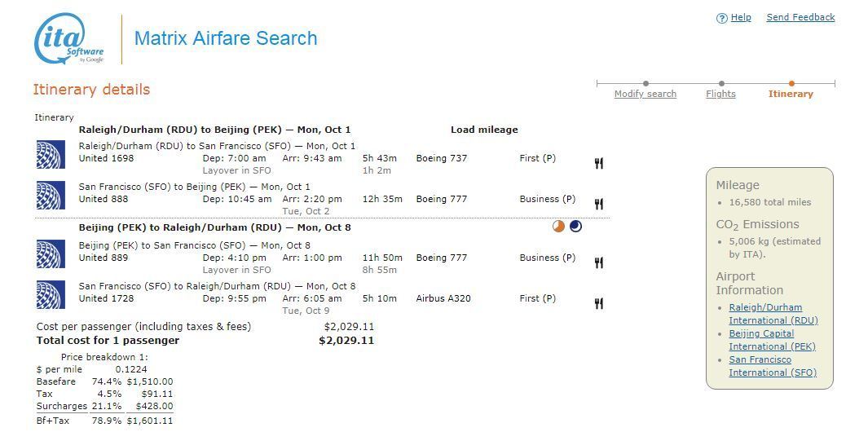Image resolution: width=868 pixels, height=432 pixels.
Task: Click the Help question mark icon
Action: 722,18
